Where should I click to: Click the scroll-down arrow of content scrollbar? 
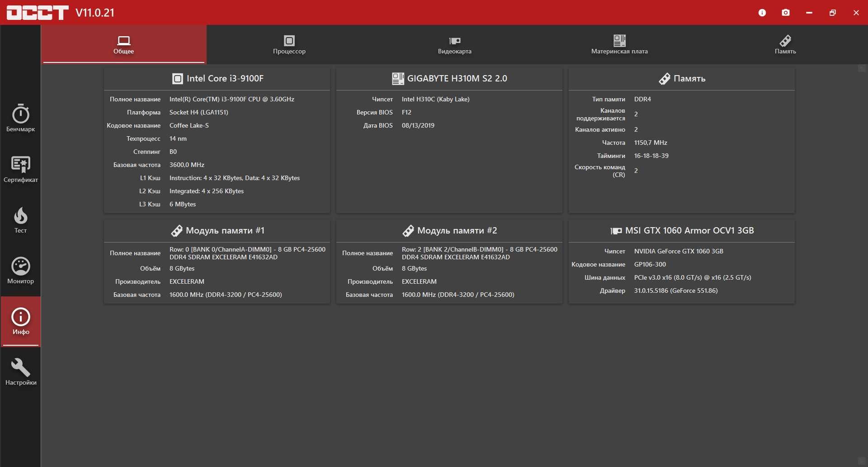click(x=862, y=461)
